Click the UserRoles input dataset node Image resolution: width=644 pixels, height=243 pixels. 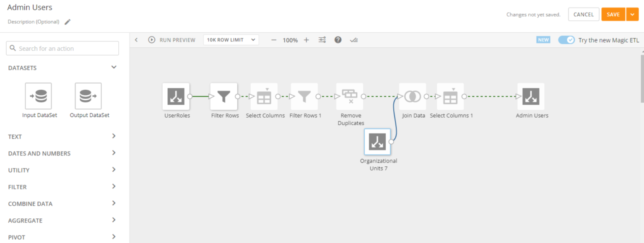[176, 96]
